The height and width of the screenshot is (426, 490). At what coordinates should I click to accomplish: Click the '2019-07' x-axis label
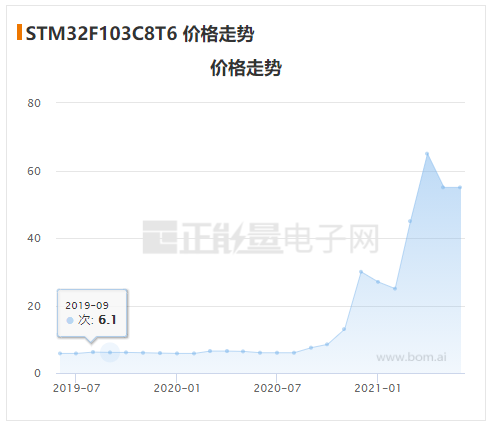point(76,388)
